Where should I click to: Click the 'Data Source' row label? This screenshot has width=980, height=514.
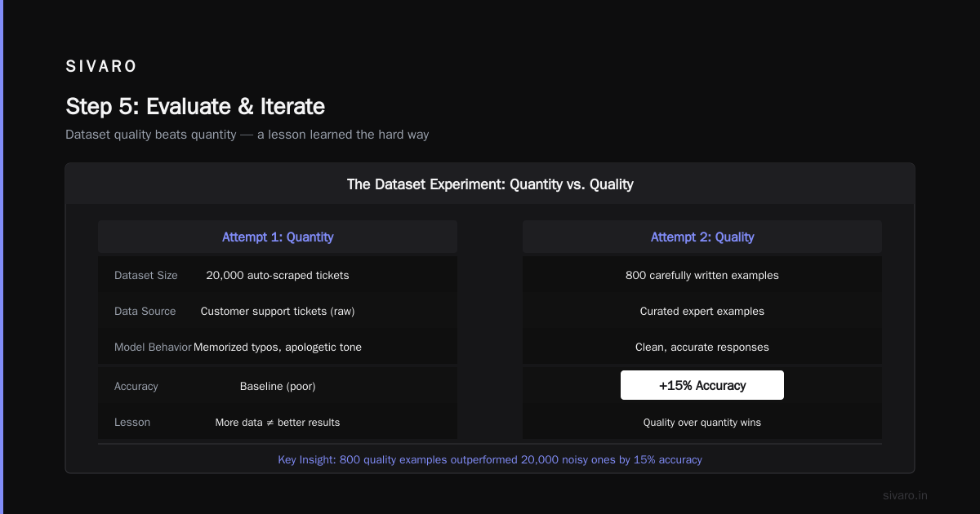click(x=145, y=312)
